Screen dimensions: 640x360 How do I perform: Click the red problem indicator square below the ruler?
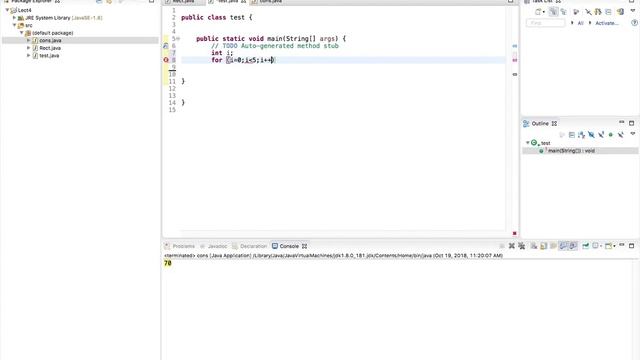point(514,233)
